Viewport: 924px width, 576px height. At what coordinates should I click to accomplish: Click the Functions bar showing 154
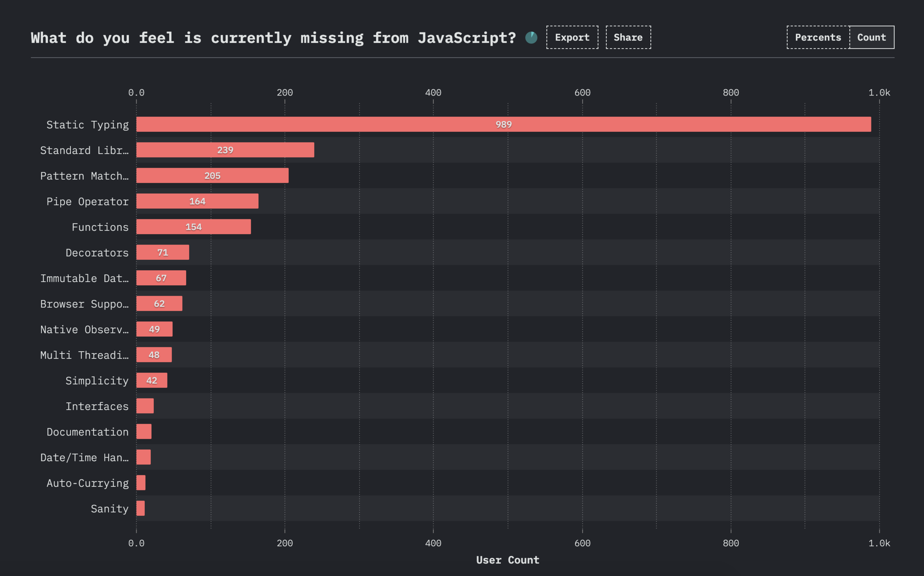[193, 227]
